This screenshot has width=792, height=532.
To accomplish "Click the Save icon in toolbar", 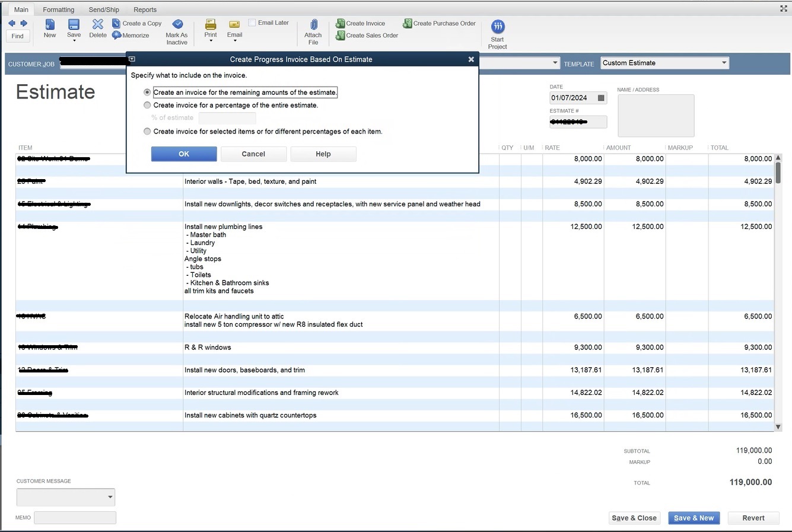I will coord(74,24).
